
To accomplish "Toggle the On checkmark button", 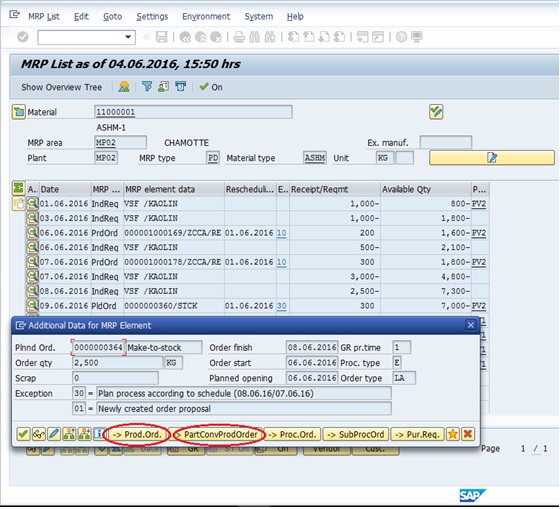I will 211,87.
